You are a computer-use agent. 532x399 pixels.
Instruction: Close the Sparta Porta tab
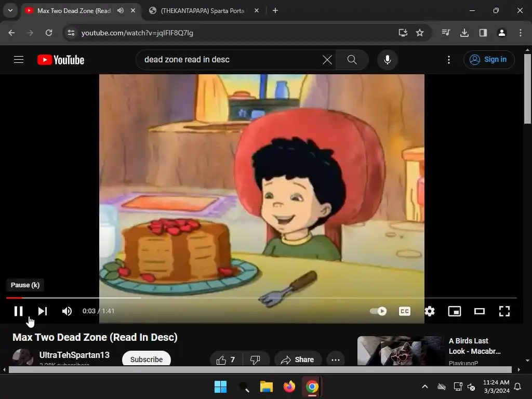tap(257, 10)
